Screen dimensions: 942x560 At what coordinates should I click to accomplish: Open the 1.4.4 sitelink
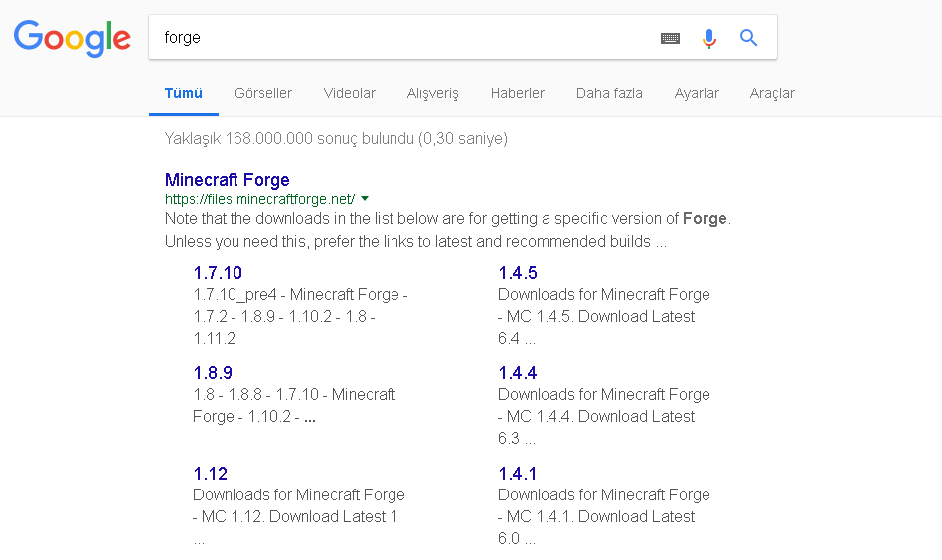point(518,373)
